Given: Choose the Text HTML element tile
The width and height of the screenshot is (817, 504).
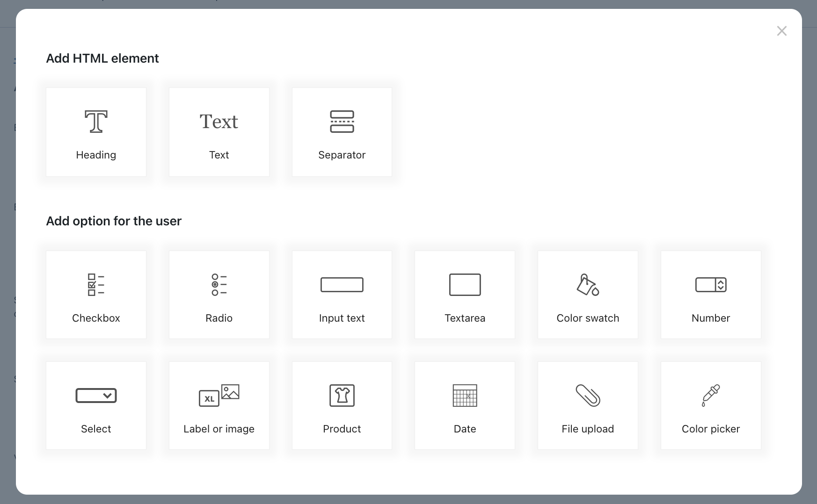Looking at the screenshot, I should tap(219, 132).
